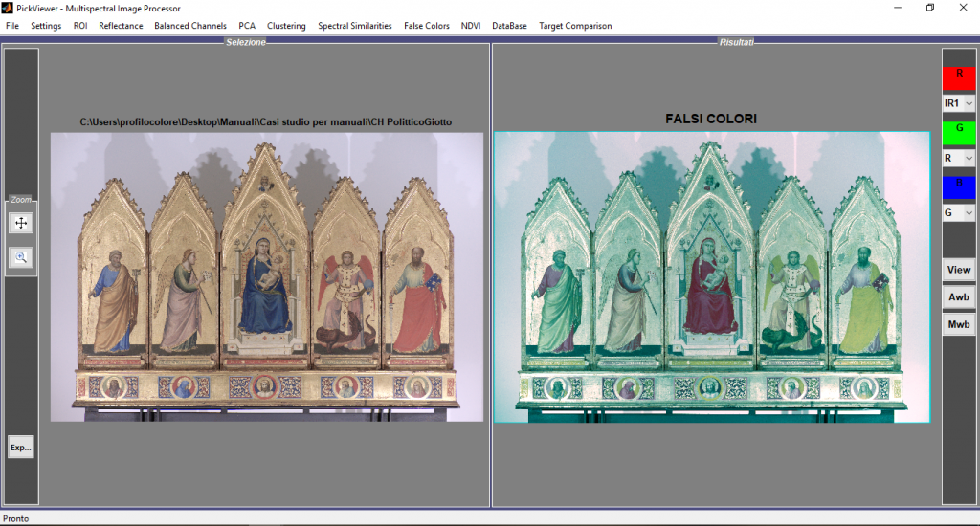Minimize the PickViewer window
980x526 pixels.
click(898, 8)
